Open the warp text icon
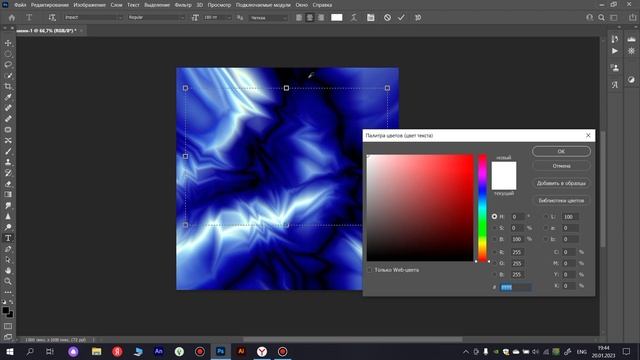The width and height of the screenshot is (640, 360). (354, 18)
